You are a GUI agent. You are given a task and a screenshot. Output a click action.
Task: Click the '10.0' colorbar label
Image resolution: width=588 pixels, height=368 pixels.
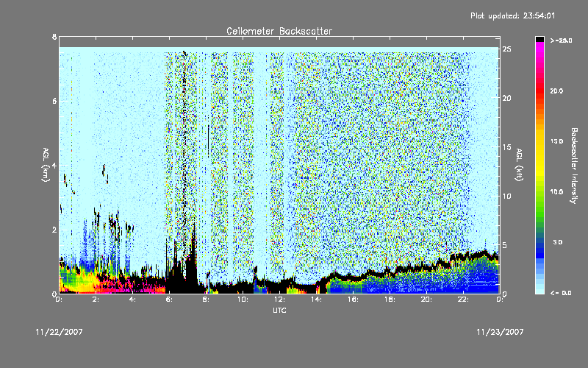pyautogui.click(x=556, y=191)
